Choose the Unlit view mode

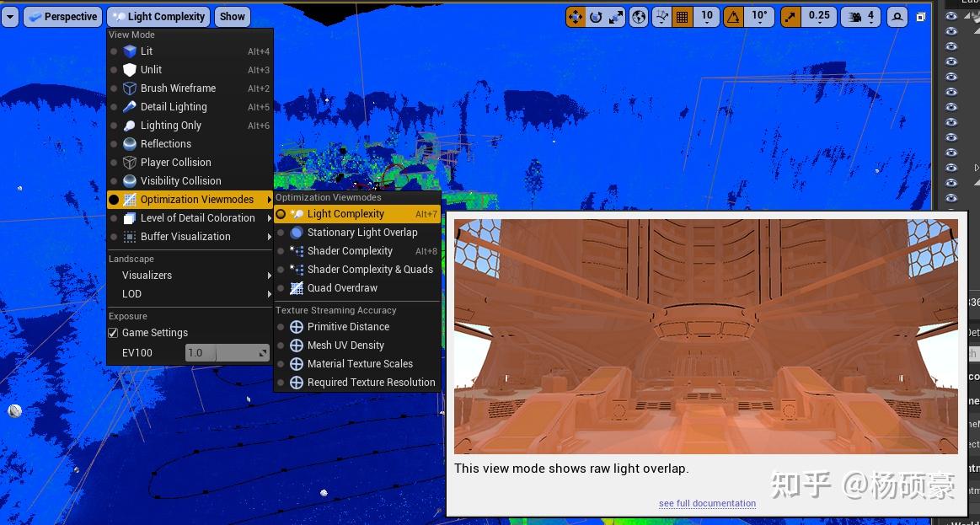[x=190, y=69]
